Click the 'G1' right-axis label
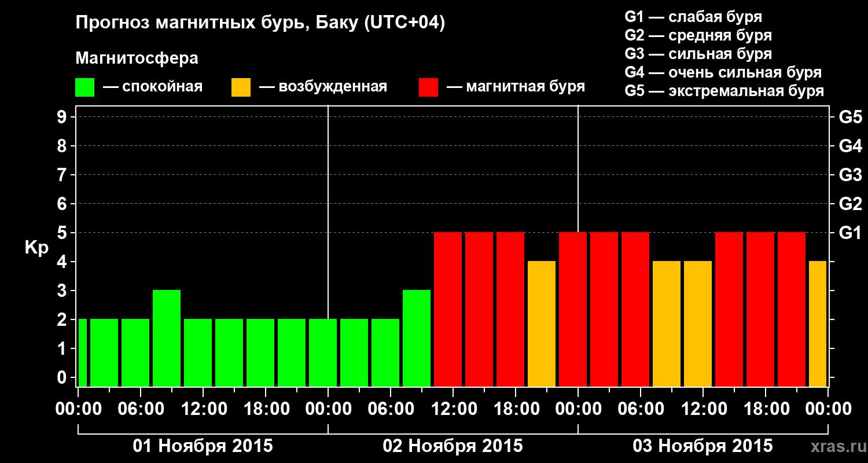Image resolution: width=868 pixels, height=463 pixels. 850,233
